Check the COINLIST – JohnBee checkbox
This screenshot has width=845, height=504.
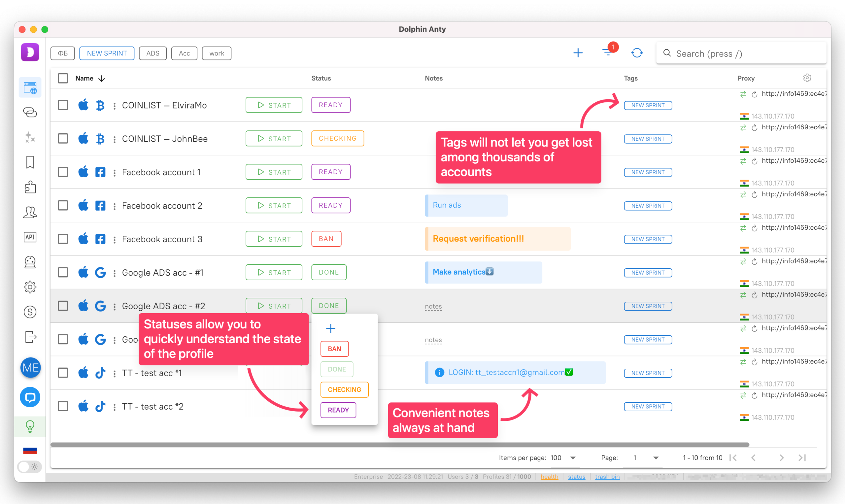(x=63, y=139)
